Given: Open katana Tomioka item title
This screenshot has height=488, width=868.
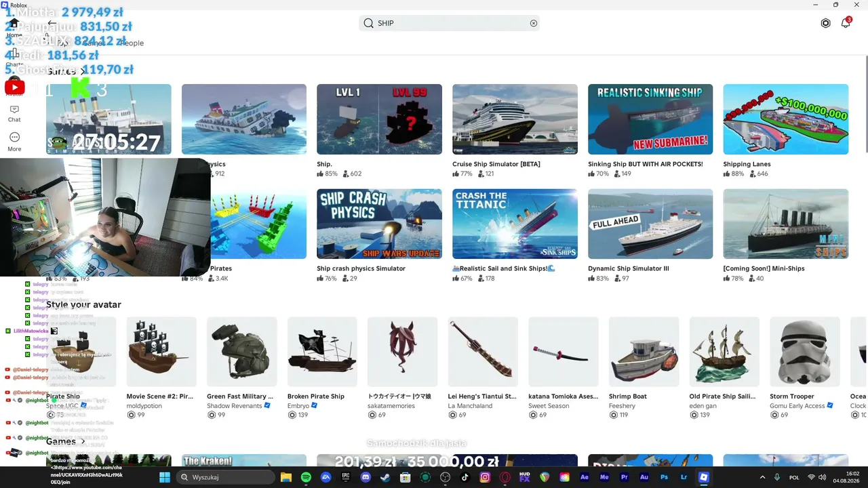Looking at the screenshot, I should click(x=564, y=396).
